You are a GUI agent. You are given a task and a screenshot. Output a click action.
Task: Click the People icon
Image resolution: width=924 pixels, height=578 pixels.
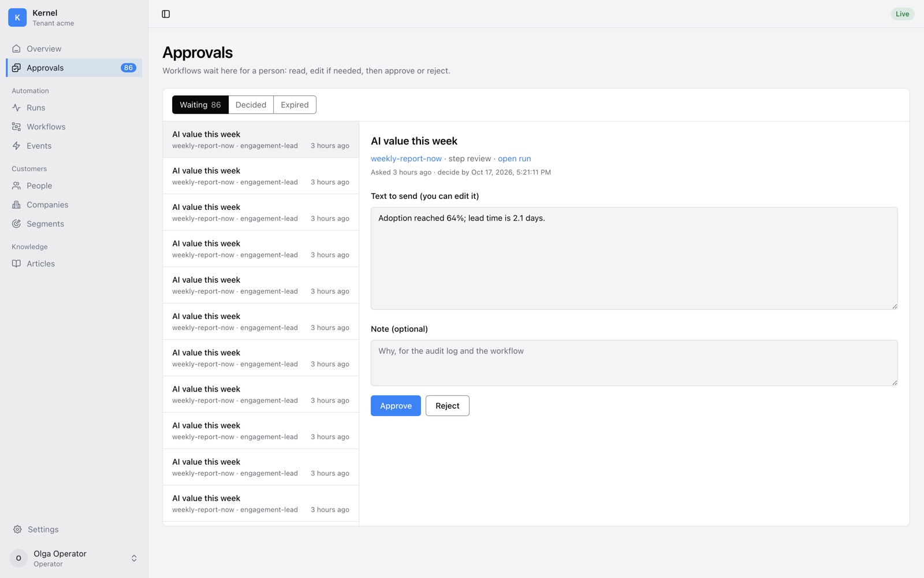point(16,186)
